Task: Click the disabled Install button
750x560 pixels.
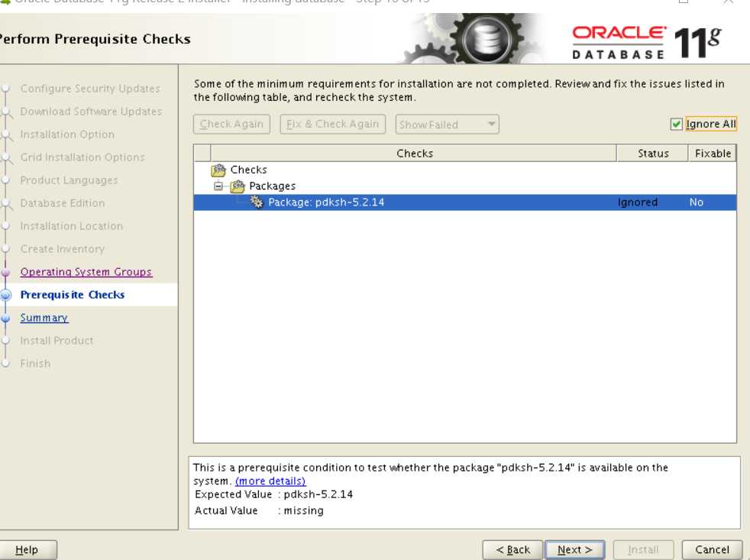Action: 643,550
